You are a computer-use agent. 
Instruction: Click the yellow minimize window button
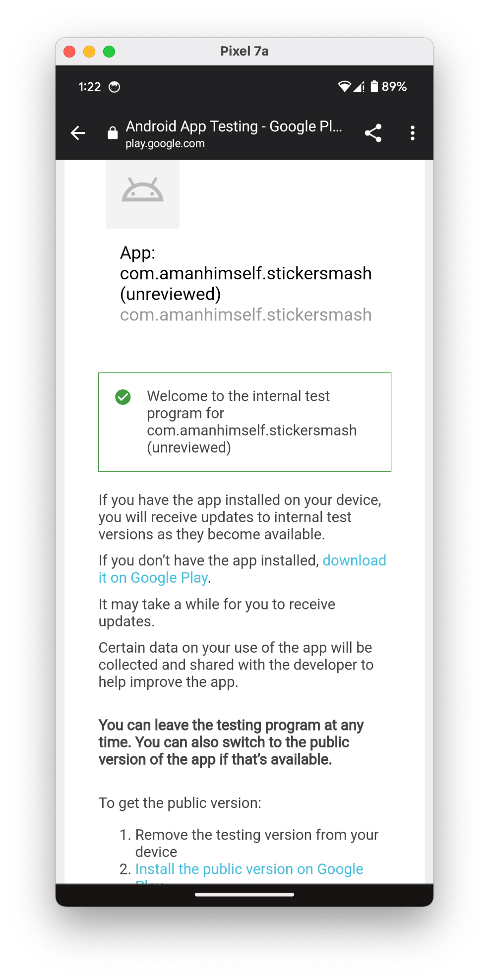(89, 52)
